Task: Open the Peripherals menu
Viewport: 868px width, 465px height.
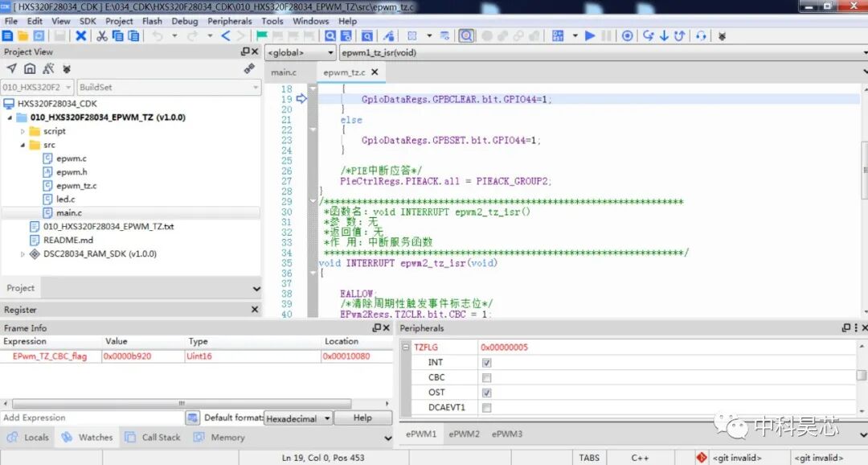Action: [x=230, y=21]
